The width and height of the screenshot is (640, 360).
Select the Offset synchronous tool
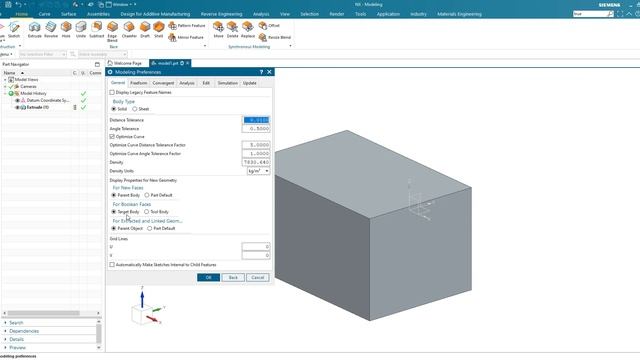tap(269, 25)
